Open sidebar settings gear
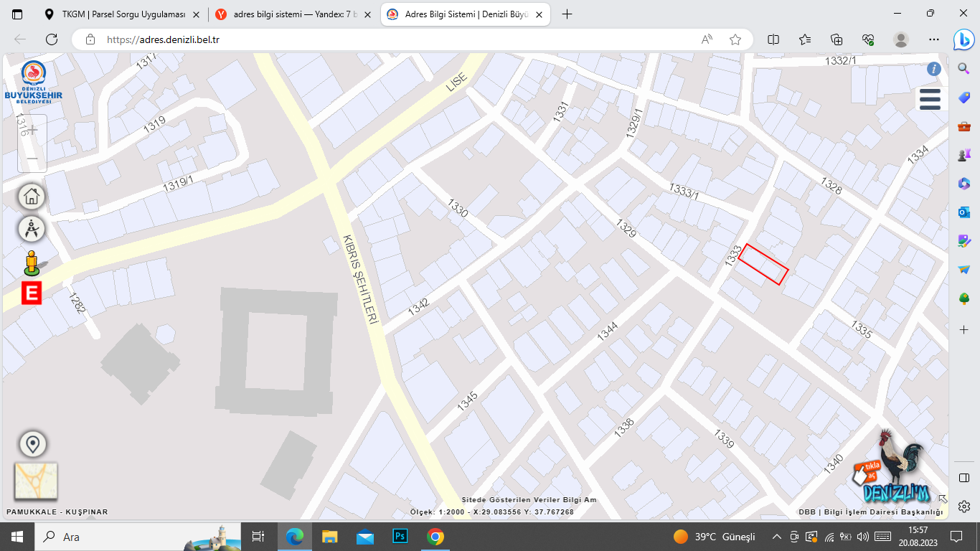The width and height of the screenshot is (980, 551). click(x=964, y=506)
